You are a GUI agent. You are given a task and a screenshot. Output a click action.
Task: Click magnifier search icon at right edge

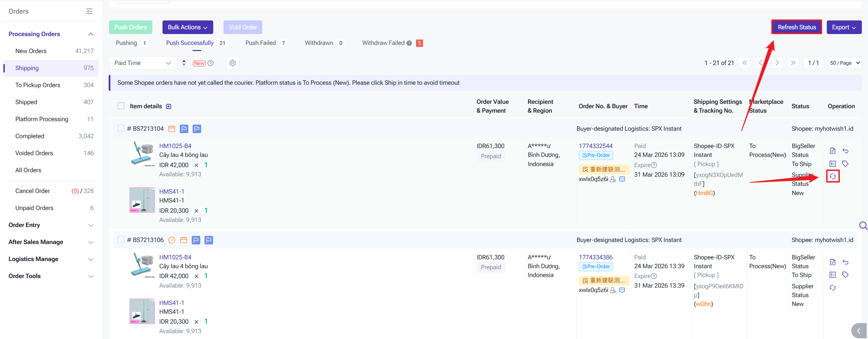[863, 226]
